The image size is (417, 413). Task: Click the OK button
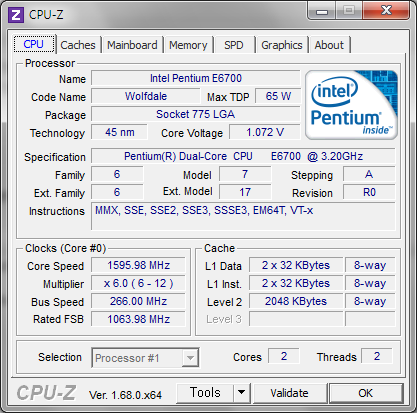366,393
